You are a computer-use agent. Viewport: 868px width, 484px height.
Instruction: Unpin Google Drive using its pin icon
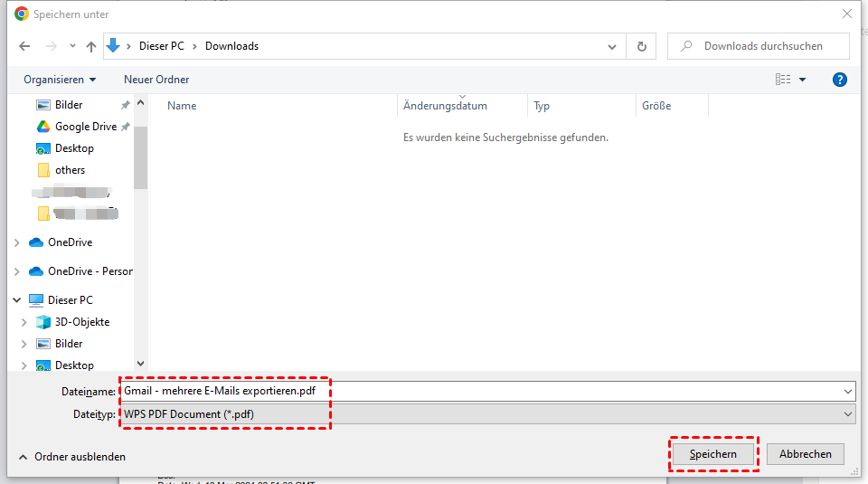126,127
